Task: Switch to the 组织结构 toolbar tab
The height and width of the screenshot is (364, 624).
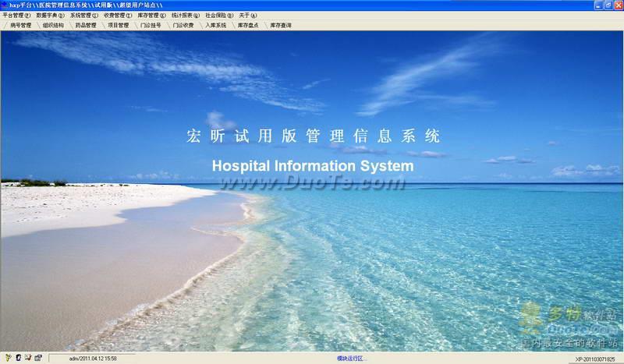Action: (x=53, y=25)
